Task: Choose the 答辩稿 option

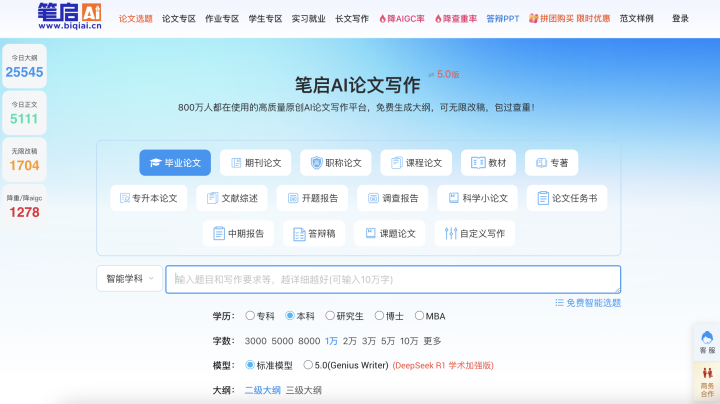Action: tap(314, 233)
